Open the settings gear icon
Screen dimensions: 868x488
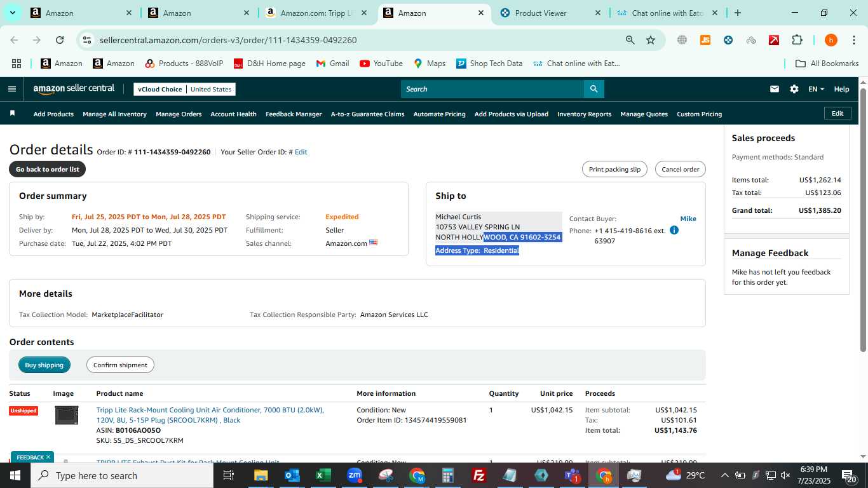(794, 89)
